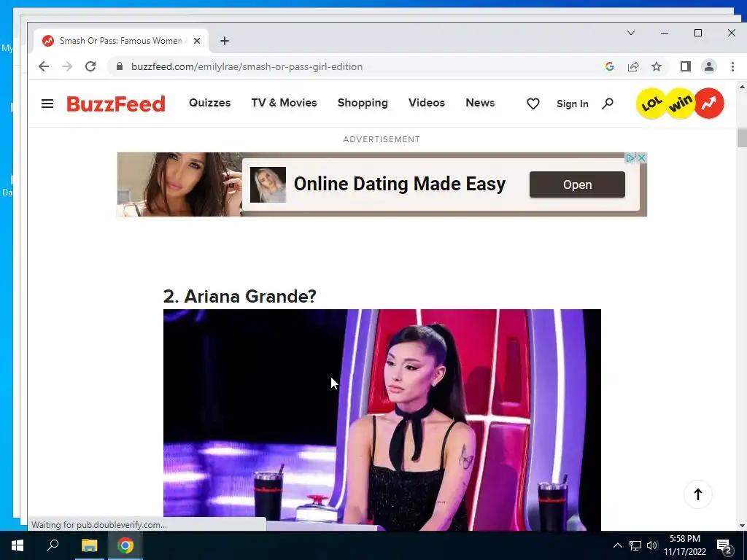
Task: Click the red trending arrow badge
Action: coord(709,104)
